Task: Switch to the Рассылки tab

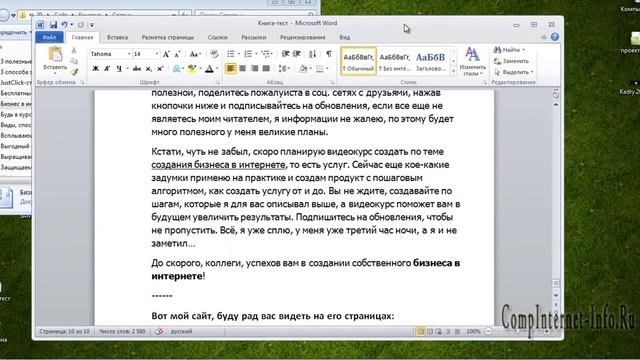Action: point(253,37)
